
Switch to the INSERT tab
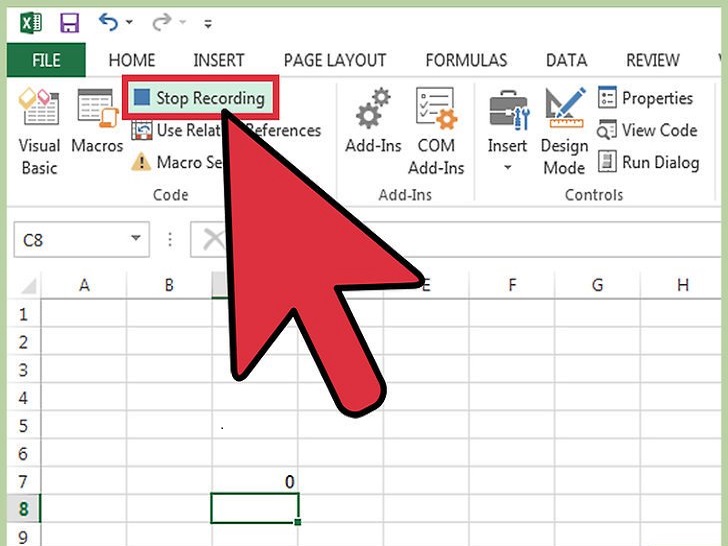pyautogui.click(x=219, y=60)
